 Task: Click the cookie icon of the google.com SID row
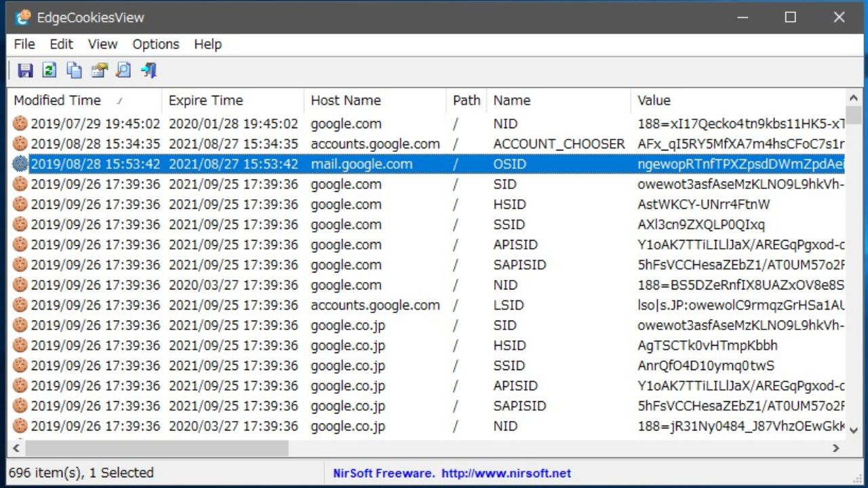[20, 184]
